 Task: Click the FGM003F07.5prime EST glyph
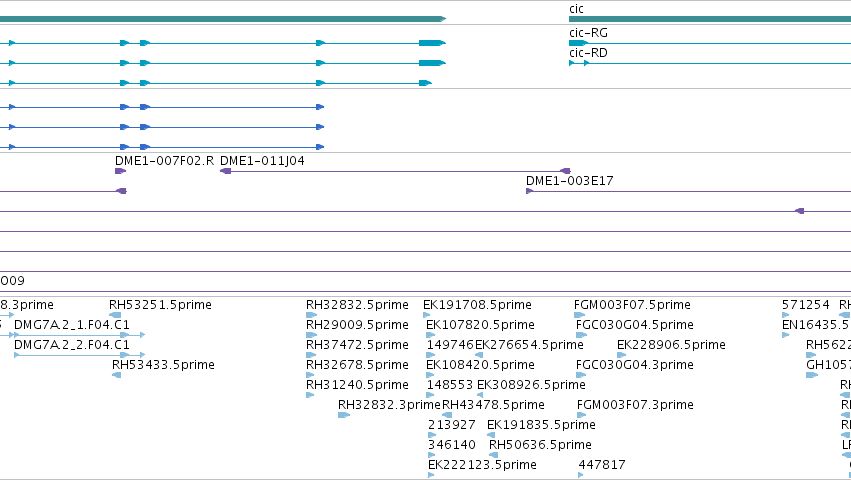pos(580,315)
